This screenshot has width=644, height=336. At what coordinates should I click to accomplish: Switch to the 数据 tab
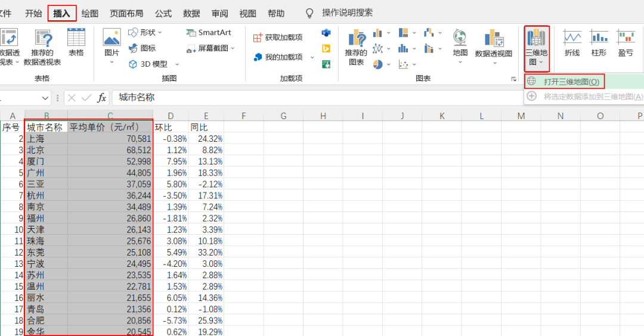(x=191, y=13)
